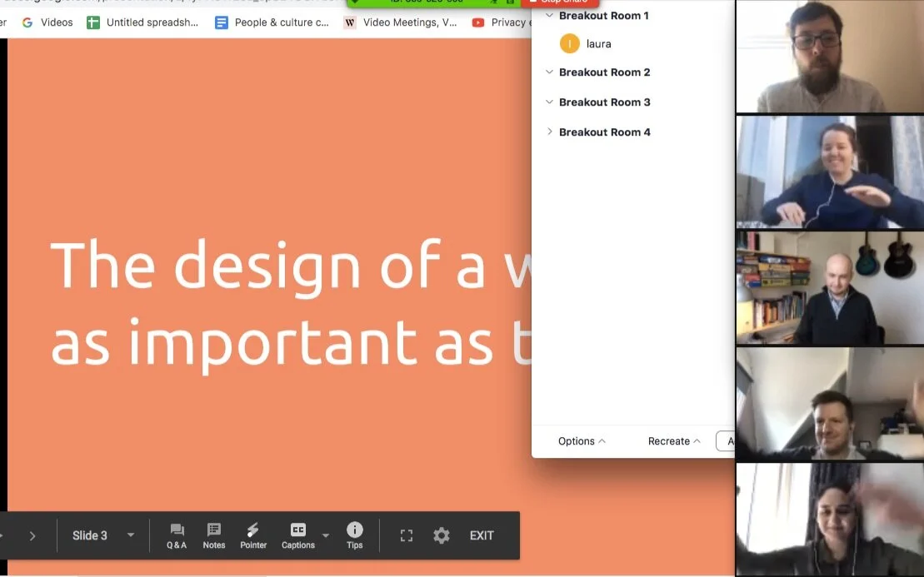
Task: Collapse Breakout Room 1
Action: coord(549,15)
